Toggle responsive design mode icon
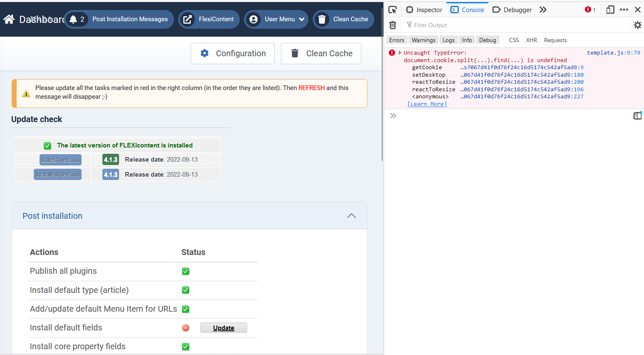This screenshot has height=355, width=644. click(x=610, y=10)
